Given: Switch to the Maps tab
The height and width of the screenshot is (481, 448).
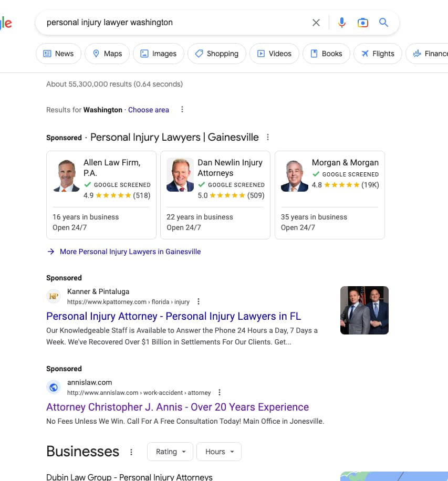Looking at the screenshot, I should (107, 53).
